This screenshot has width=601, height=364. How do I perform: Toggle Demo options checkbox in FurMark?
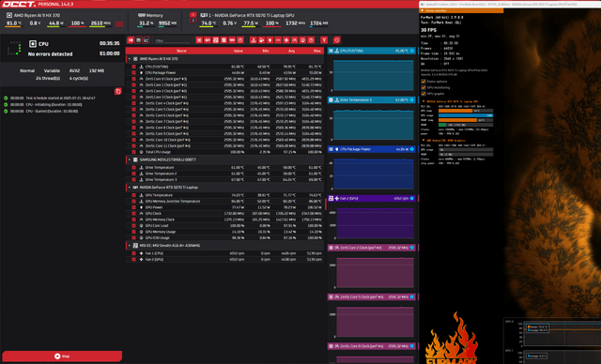click(x=424, y=82)
